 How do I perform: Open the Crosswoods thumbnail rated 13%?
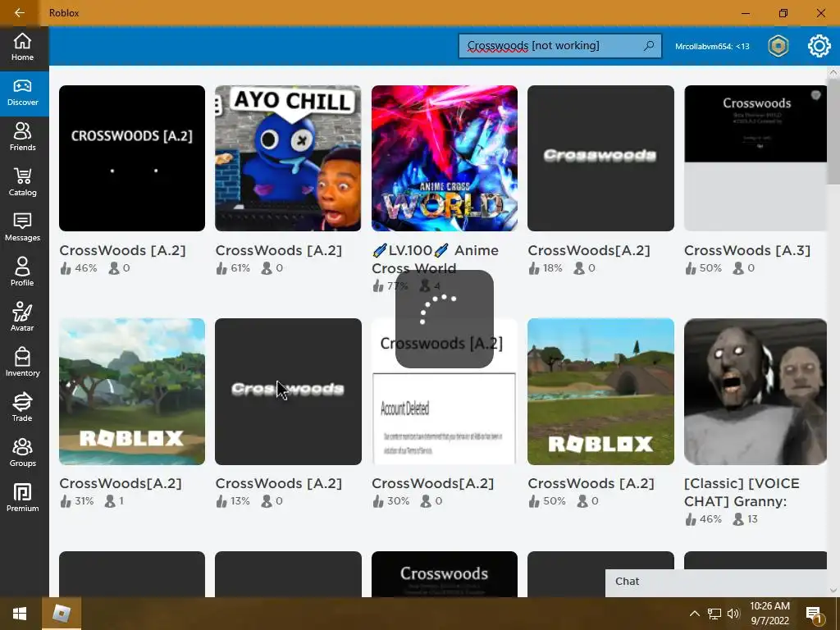coord(288,391)
